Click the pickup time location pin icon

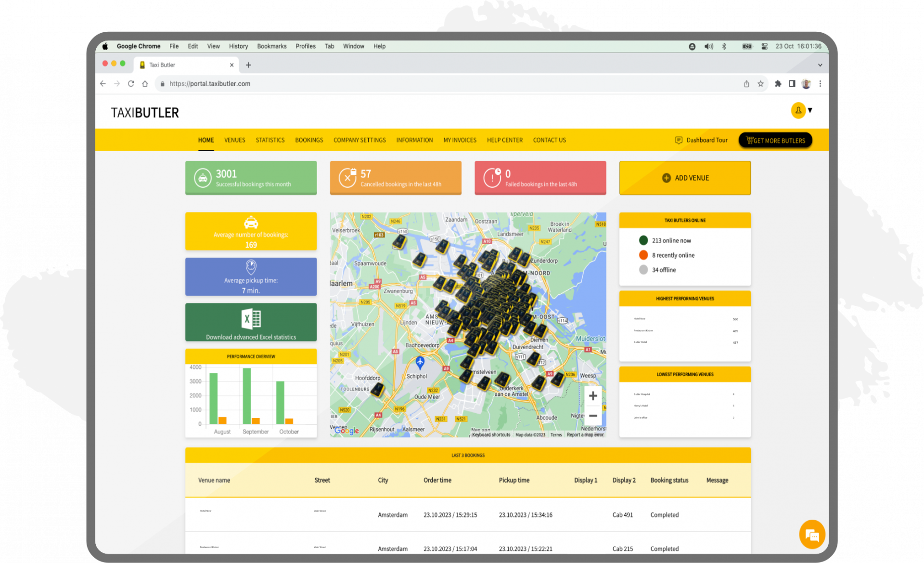(x=251, y=267)
